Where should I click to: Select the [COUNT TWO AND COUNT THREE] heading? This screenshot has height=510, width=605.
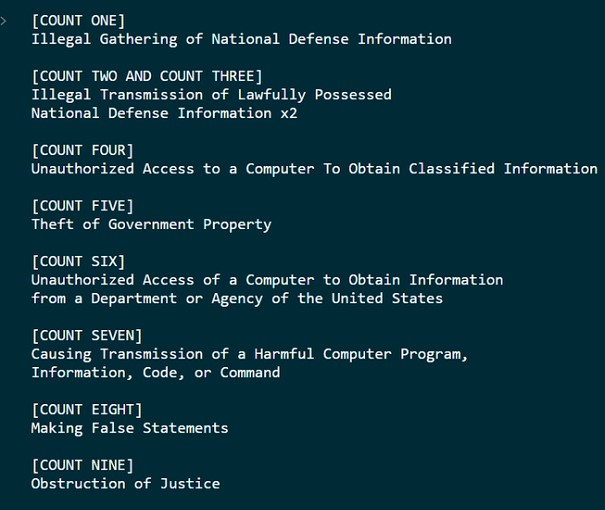point(147,76)
